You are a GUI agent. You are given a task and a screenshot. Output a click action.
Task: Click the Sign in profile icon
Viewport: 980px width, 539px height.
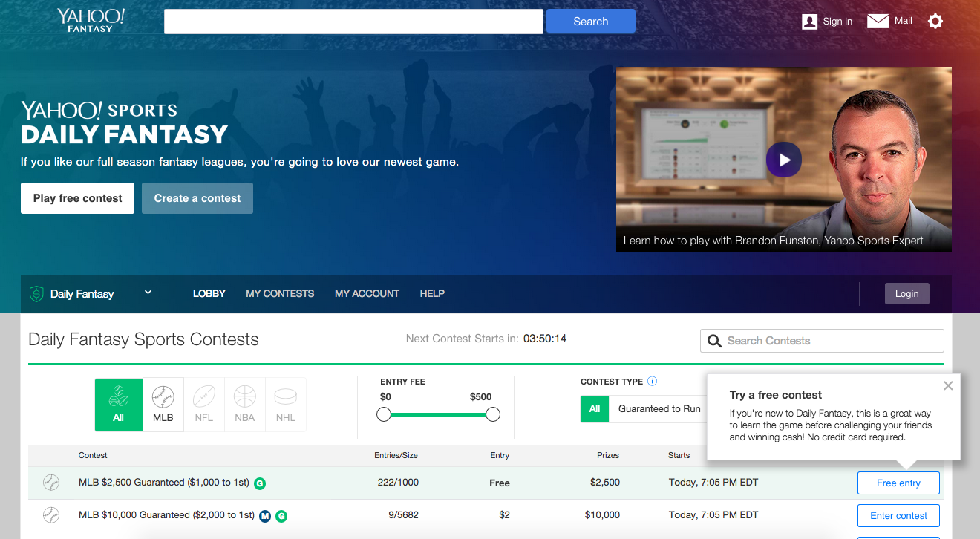point(809,22)
